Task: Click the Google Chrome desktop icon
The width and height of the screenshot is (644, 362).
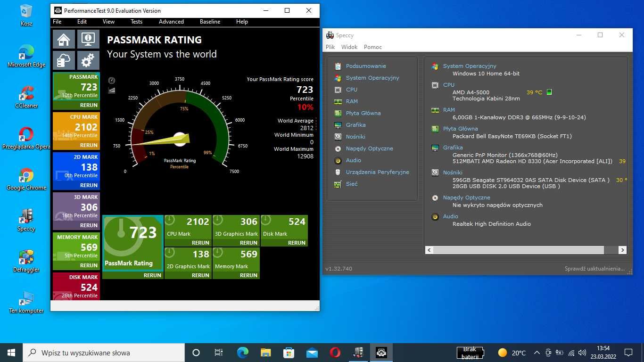Action: coord(26,179)
